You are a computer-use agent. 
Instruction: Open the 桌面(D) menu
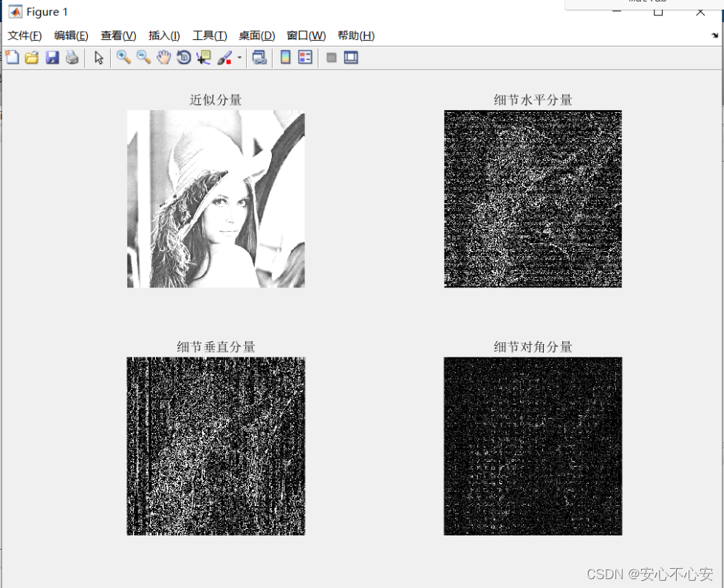coord(257,35)
